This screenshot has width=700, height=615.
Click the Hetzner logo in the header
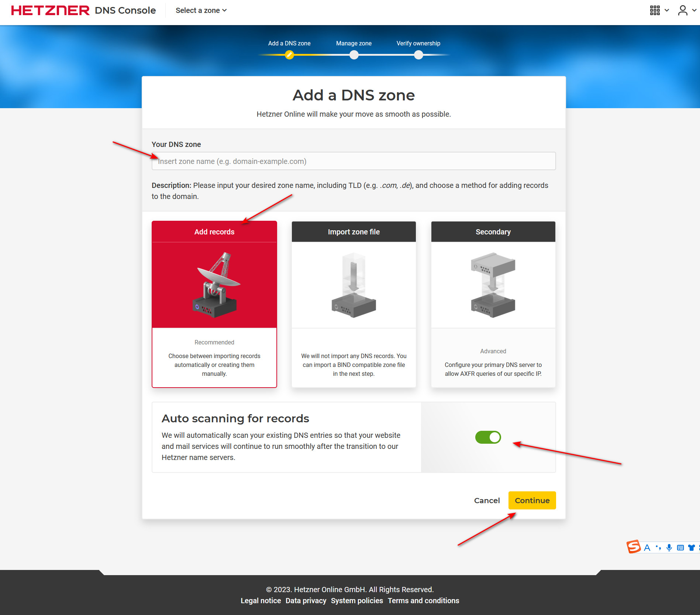coord(50,10)
